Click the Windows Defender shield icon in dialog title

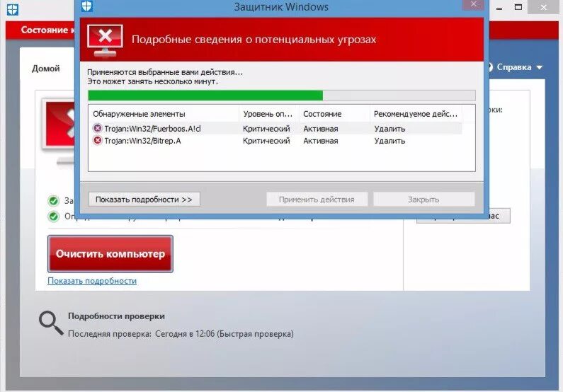click(x=87, y=6)
